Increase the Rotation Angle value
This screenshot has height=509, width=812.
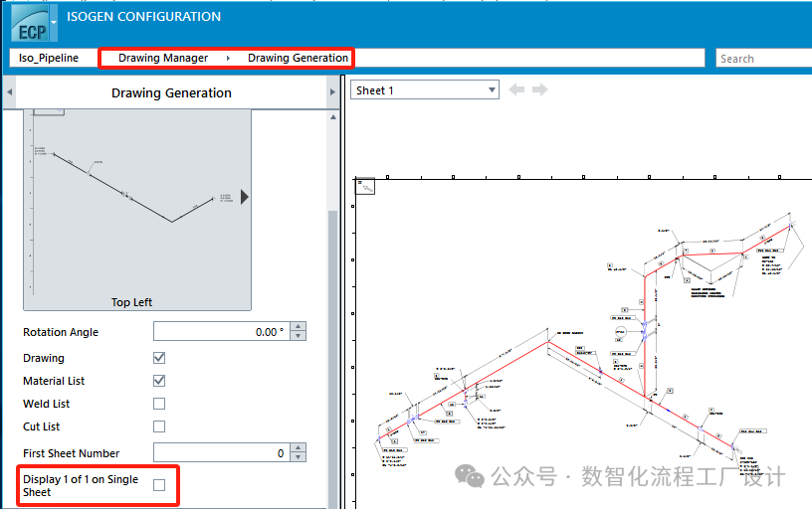[298, 327]
